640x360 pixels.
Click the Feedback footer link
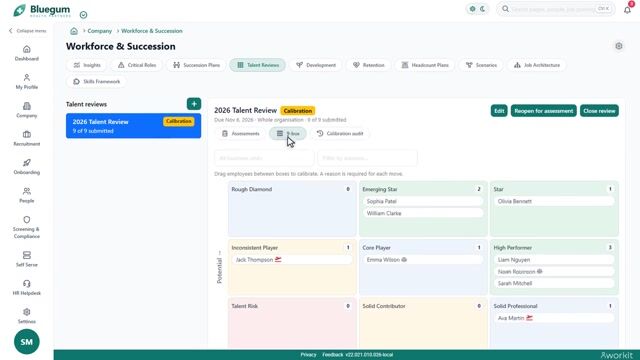[x=333, y=355]
